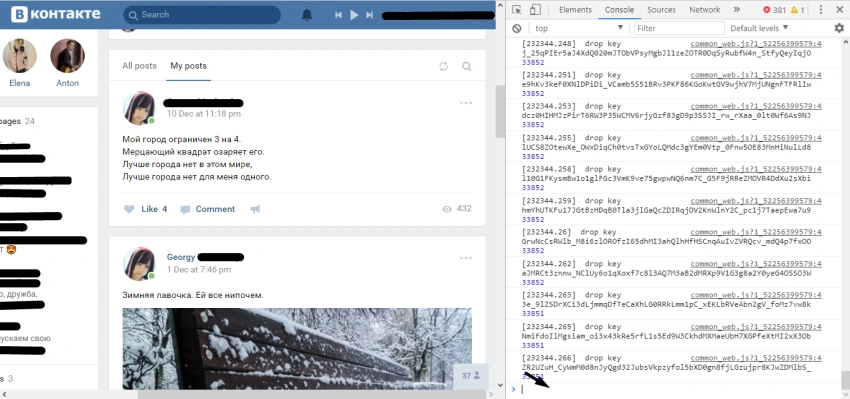
Task: Refresh the wall posts icon
Action: pyautogui.click(x=443, y=66)
